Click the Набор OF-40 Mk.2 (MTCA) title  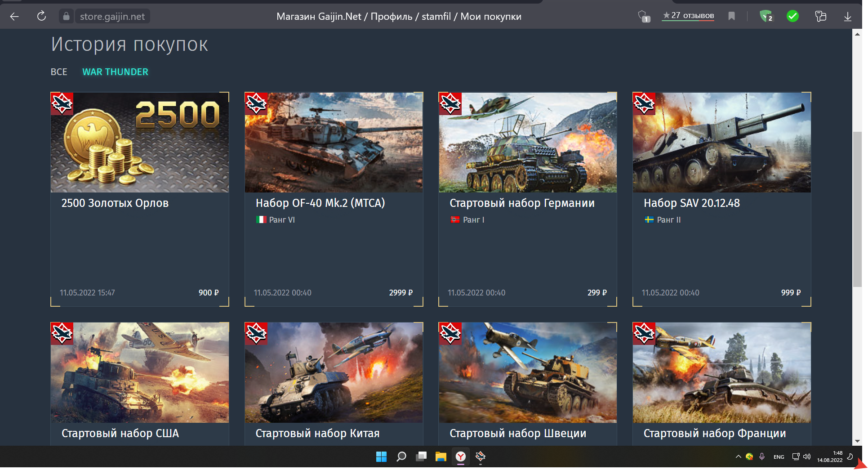point(320,203)
